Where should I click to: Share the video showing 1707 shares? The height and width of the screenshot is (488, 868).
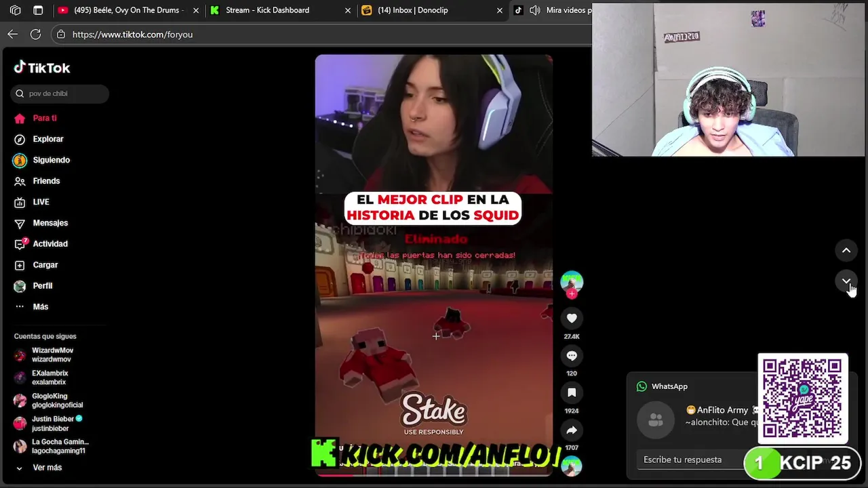[572, 430]
